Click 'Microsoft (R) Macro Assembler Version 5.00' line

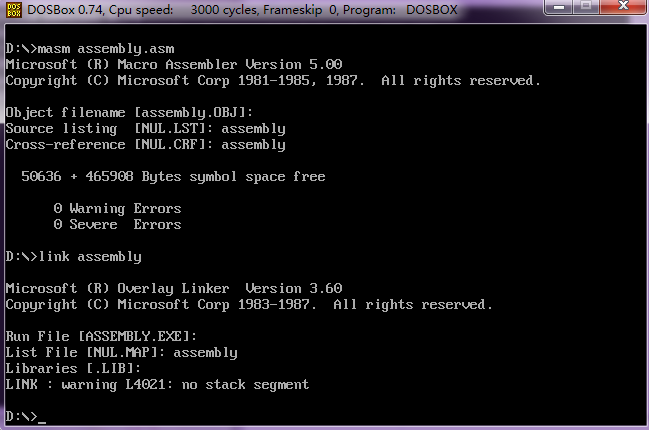174,65
